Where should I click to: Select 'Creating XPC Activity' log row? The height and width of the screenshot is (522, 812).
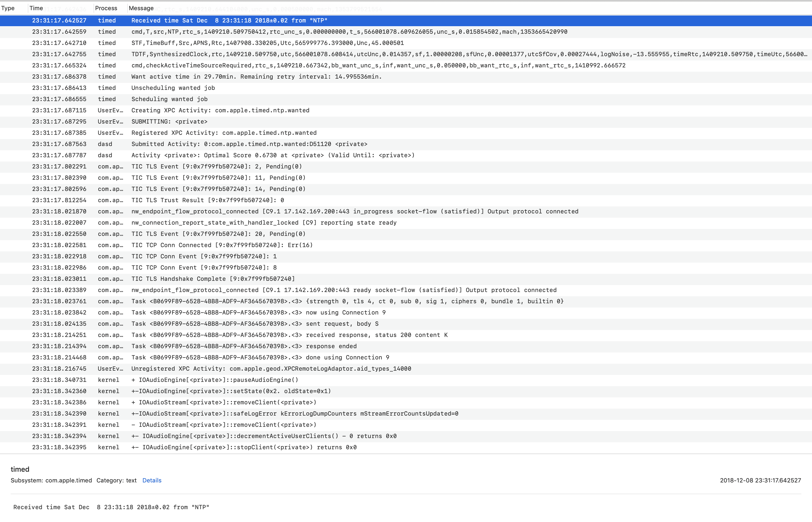pos(406,110)
